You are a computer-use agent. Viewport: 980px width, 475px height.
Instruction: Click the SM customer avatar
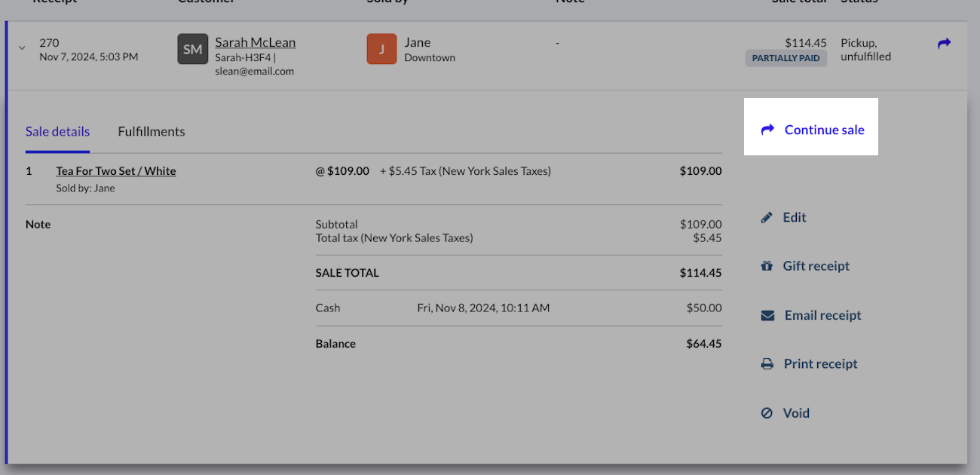click(193, 49)
